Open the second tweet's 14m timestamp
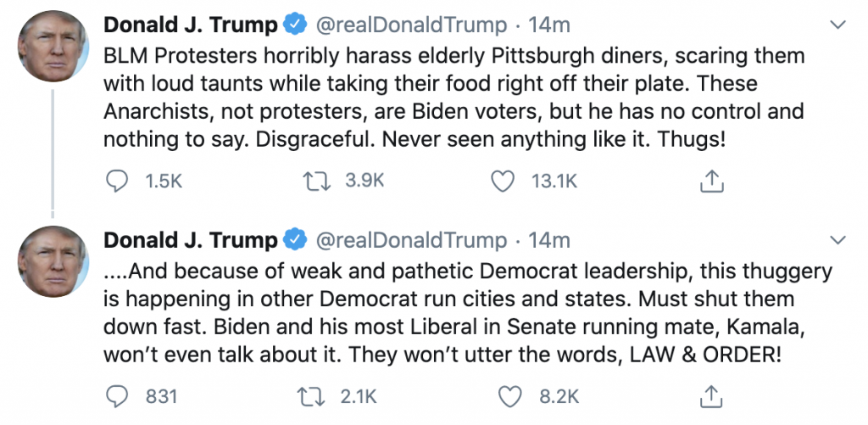This screenshot has height=425, width=868. (549, 240)
